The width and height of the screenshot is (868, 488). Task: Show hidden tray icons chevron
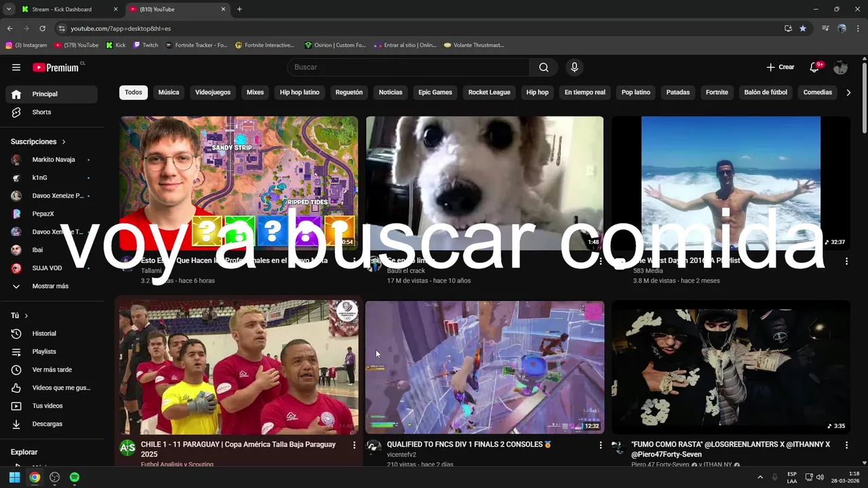760,477
